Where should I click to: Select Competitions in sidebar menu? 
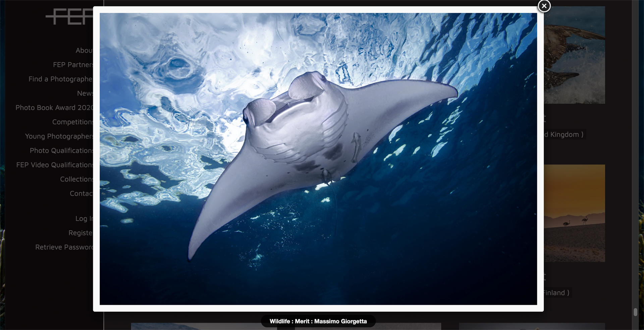72,122
